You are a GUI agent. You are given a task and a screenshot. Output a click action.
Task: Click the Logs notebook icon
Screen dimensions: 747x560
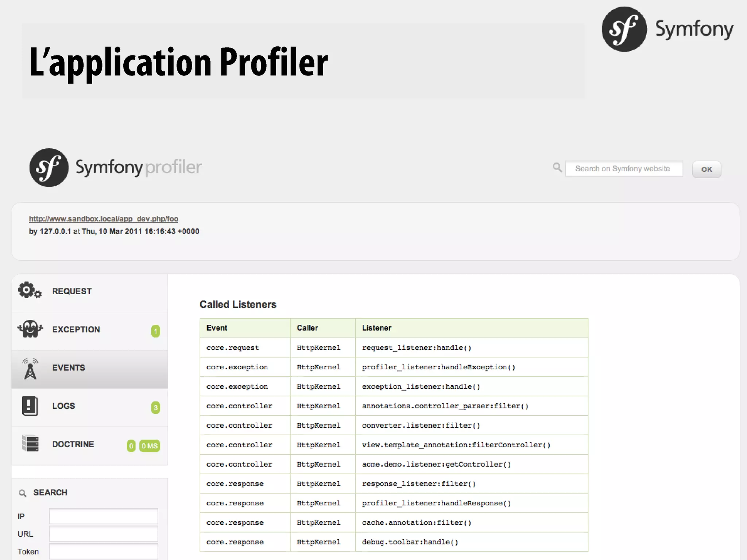(x=30, y=406)
